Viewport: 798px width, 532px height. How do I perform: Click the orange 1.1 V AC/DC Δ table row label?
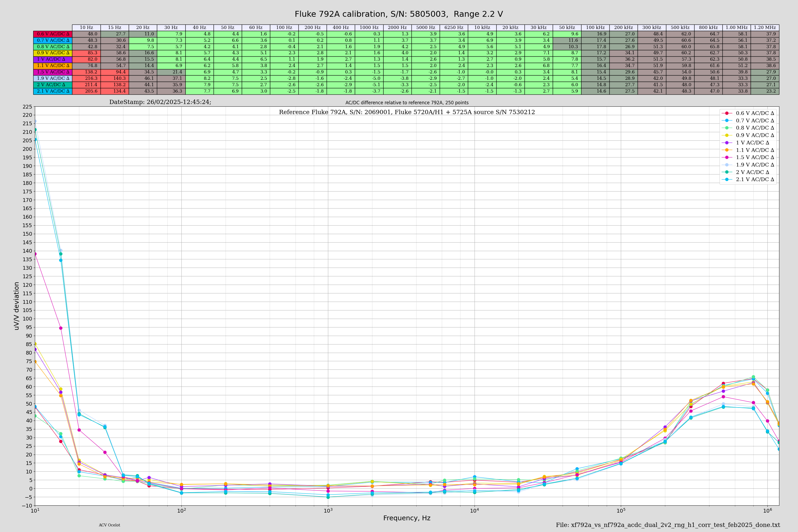[53, 66]
